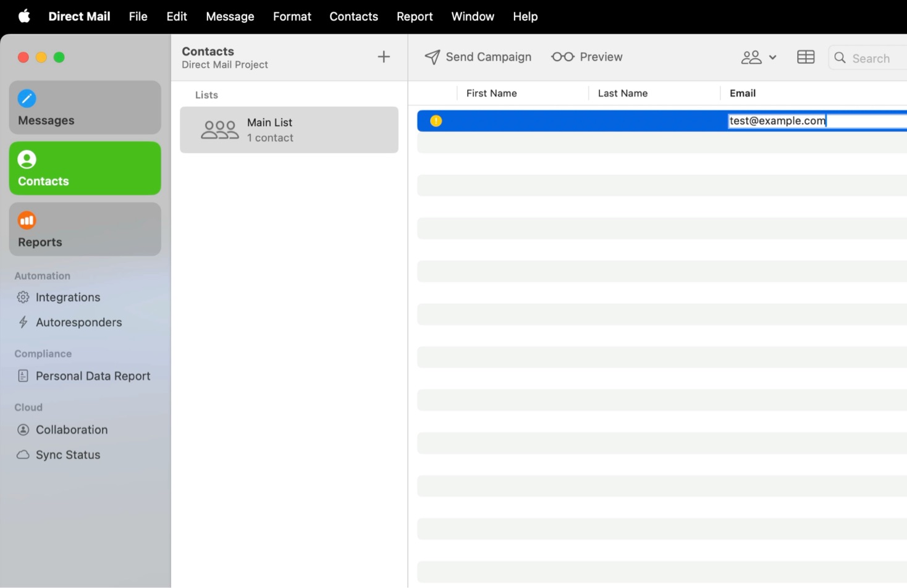Image resolution: width=907 pixels, height=588 pixels.
Task: Select Main List in the Lists panel
Action: [x=289, y=130]
